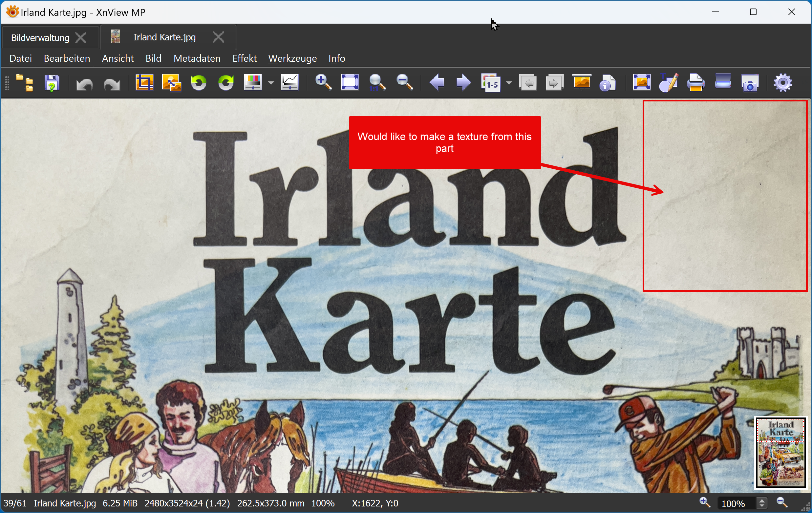
Task: Open the print dialog icon
Action: pos(695,83)
